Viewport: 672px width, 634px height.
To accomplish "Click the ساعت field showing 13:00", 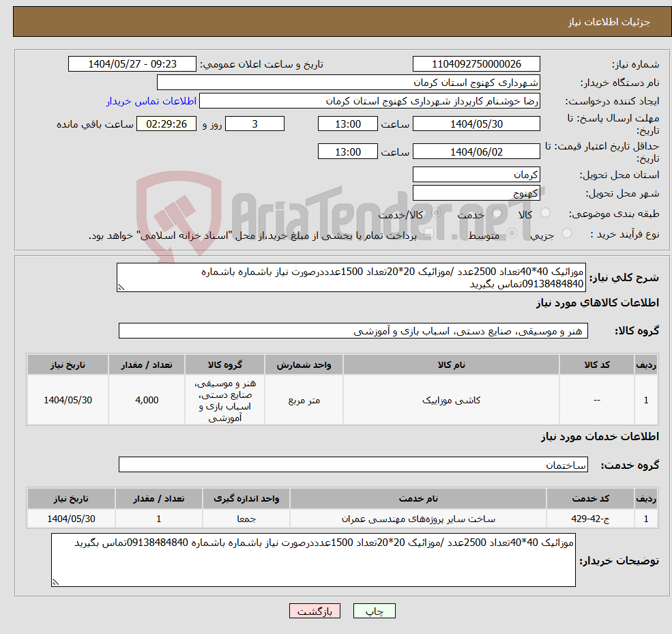I will click(x=348, y=124).
